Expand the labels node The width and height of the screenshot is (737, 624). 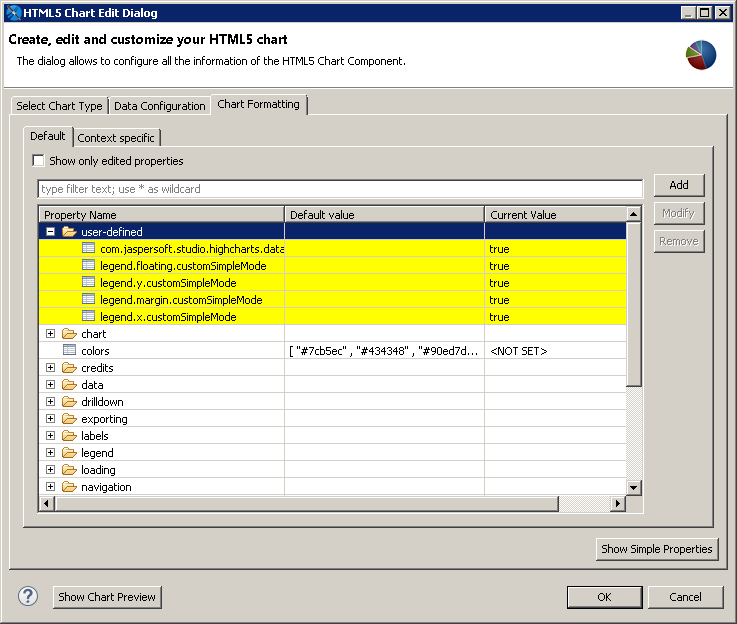50,436
